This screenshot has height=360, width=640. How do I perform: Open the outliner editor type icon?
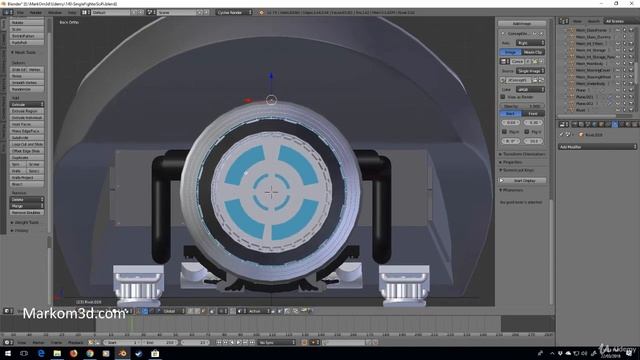pyautogui.click(x=564, y=21)
